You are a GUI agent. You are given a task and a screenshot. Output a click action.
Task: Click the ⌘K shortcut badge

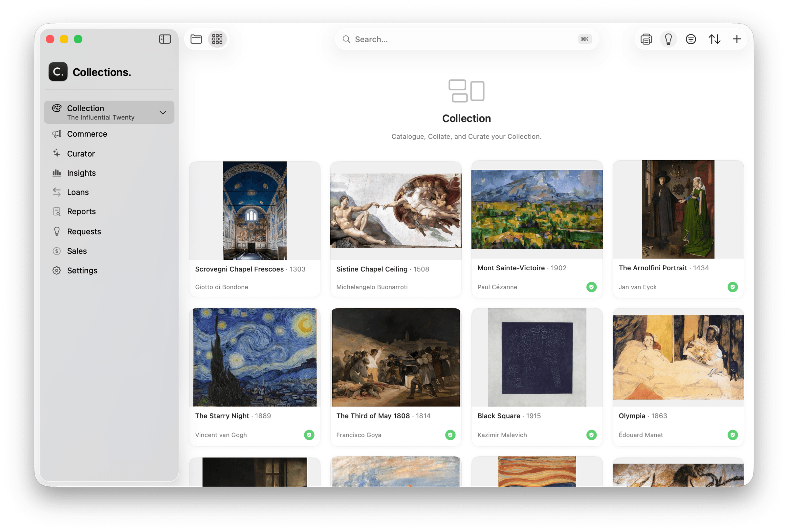584,39
